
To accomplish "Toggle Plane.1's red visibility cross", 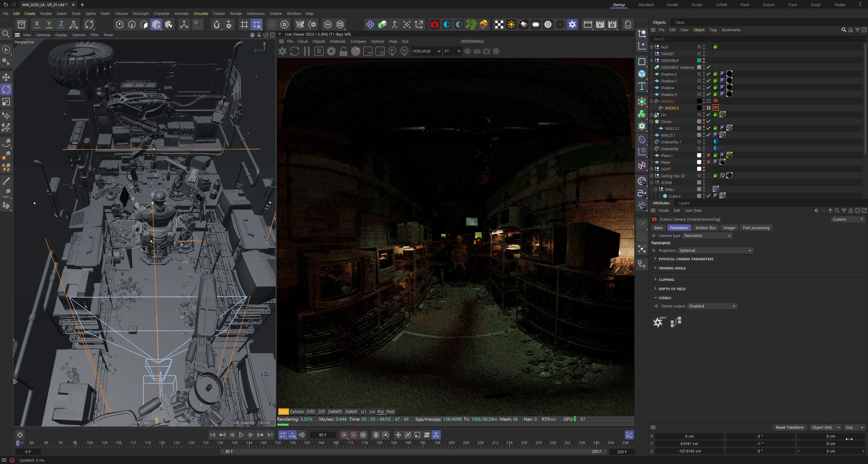I will tap(709, 156).
